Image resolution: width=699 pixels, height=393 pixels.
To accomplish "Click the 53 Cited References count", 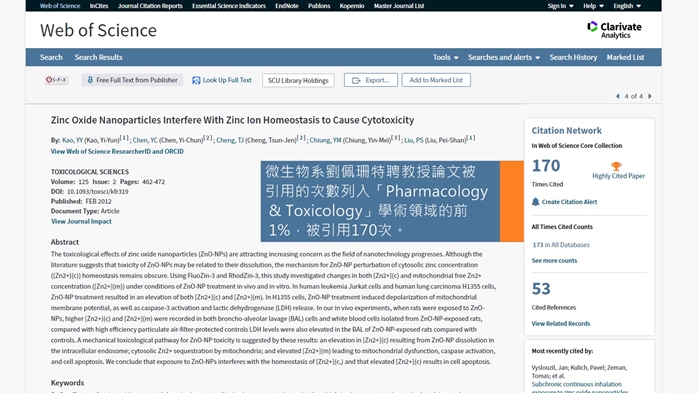I will 541,289.
